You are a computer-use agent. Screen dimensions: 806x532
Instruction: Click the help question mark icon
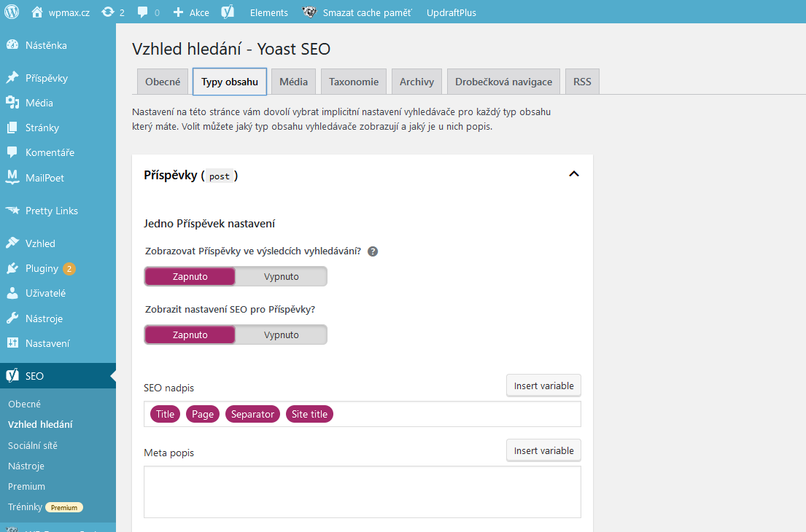(x=373, y=251)
